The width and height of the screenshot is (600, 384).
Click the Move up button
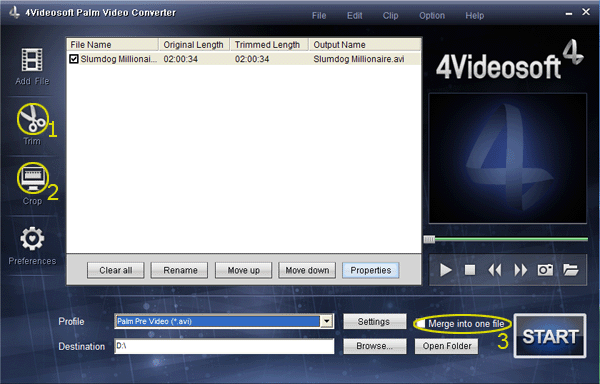click(243, 270)
